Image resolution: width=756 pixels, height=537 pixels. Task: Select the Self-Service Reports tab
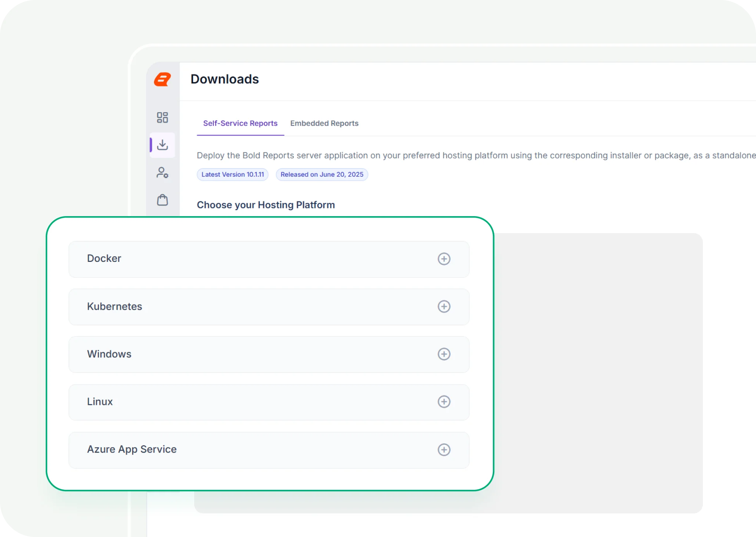coord(240,123)
